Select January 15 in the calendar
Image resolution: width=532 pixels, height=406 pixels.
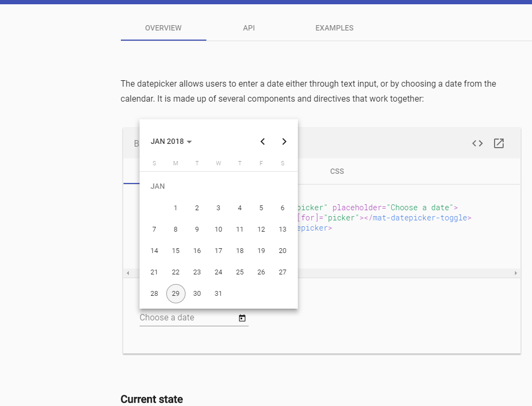(x=175, y=250)
